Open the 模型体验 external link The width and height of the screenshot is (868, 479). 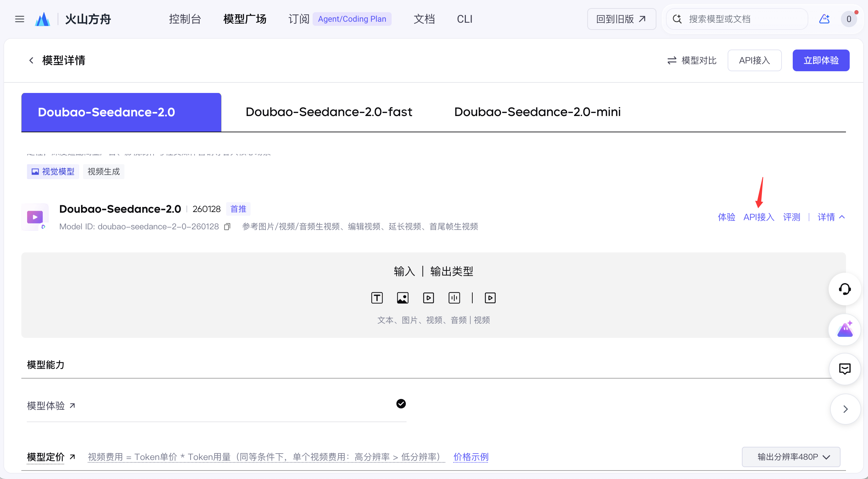click(51, 406)
